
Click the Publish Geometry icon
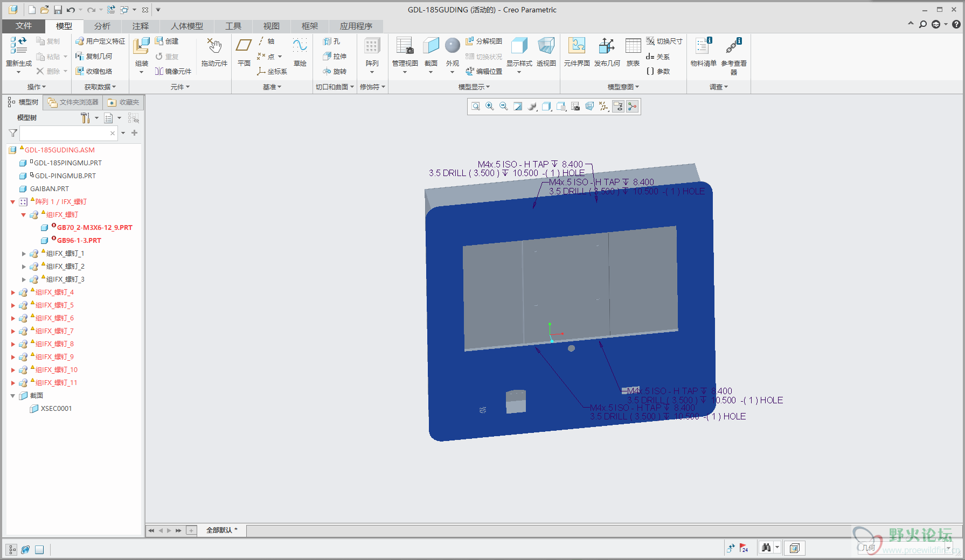coord(607,46)
